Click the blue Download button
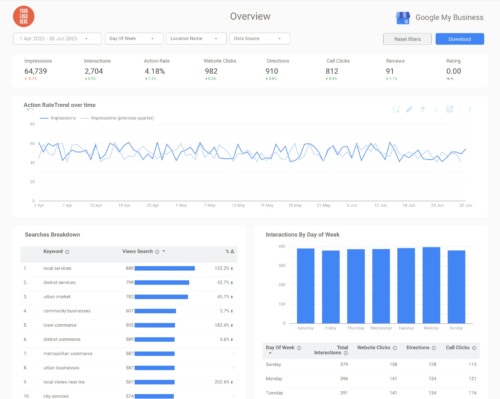The height and width of the screenshot is (399, 500). click(460, 39)
